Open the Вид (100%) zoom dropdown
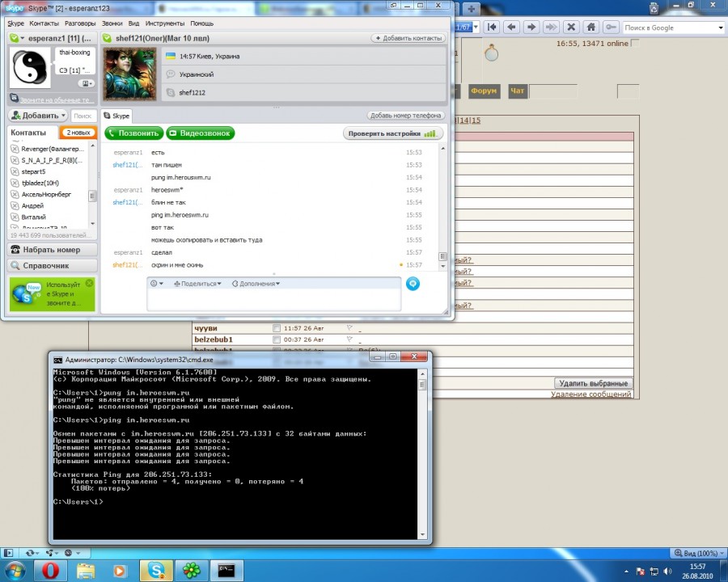 coord(699,553)
